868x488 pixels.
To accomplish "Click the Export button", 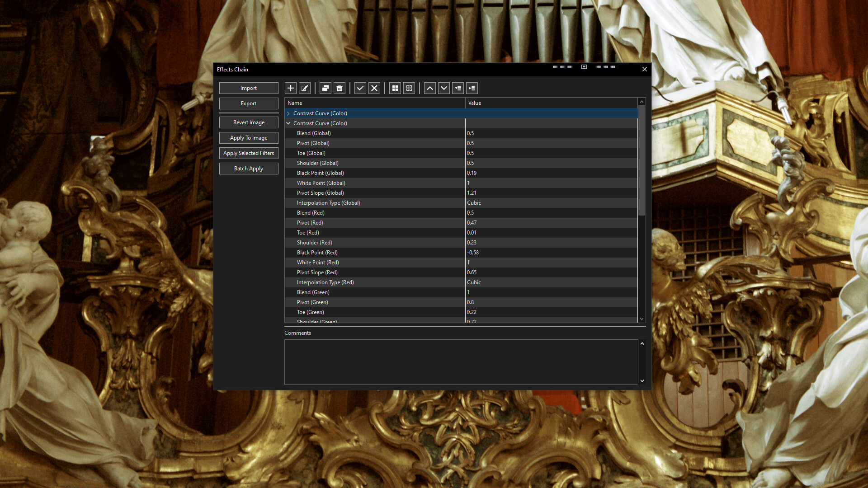I will click(249, 103).
